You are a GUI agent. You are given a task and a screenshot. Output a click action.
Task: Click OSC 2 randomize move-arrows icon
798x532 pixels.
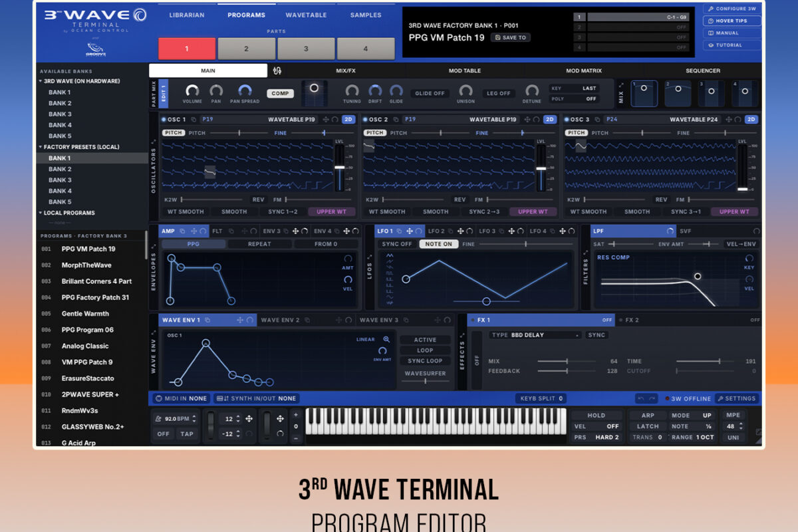point(527,120)
